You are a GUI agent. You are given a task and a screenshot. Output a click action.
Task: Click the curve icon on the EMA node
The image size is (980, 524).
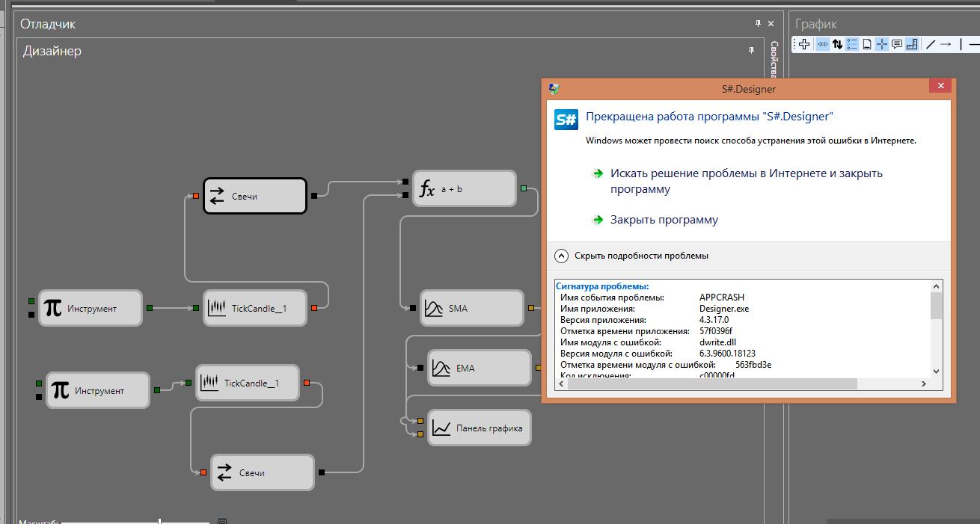click(441, 368)
